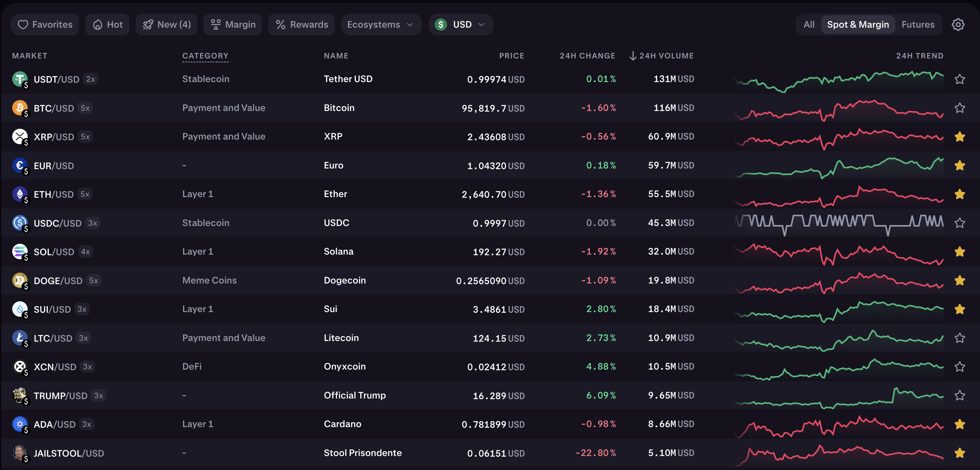
Task: Click the Bitcoin coin icon
Action: click(x=20, y=108)
